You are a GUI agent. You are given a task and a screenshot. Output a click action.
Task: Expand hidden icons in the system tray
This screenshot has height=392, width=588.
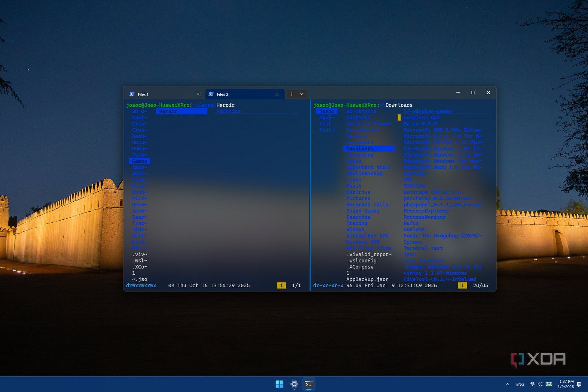[x=507, y=384]
